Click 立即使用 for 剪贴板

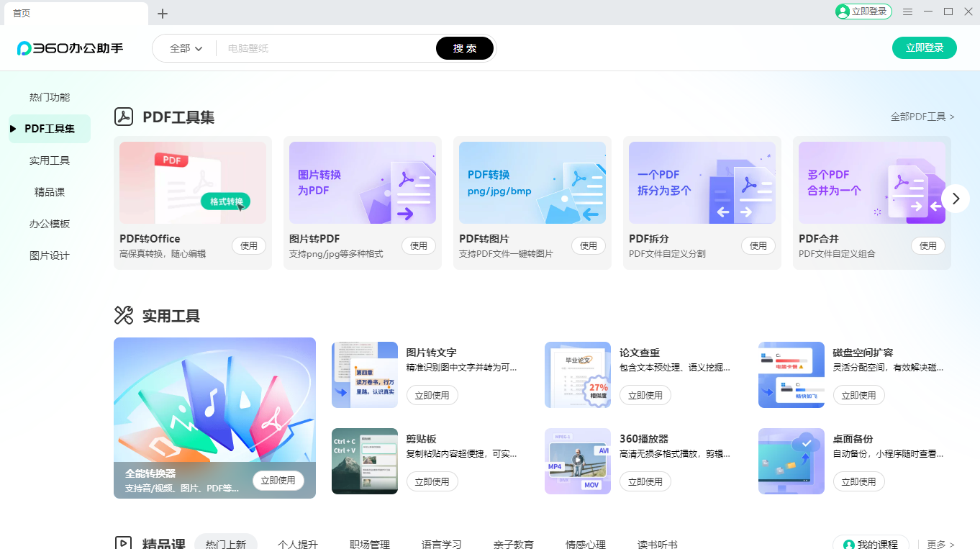click(x=432, y=481)
